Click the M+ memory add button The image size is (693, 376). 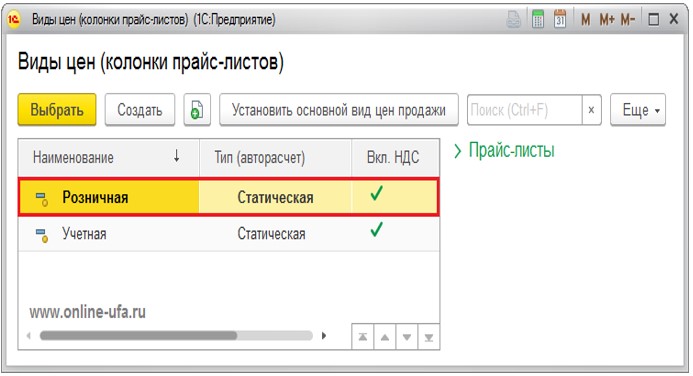[607, 19]
